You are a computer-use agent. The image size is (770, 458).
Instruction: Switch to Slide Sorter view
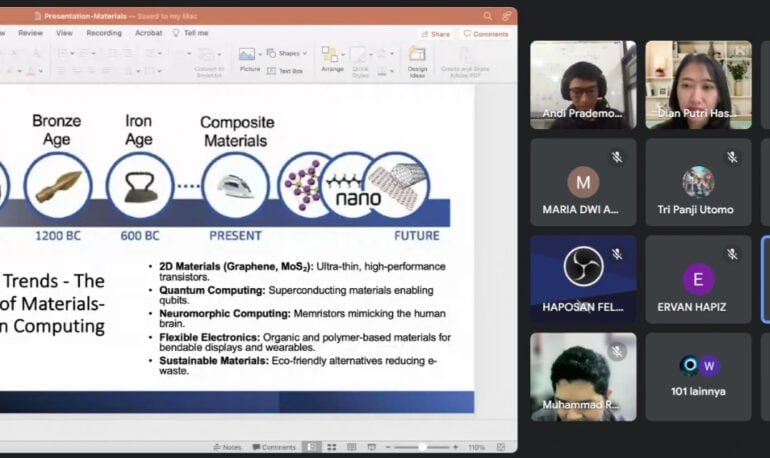[x=331, y=447]
